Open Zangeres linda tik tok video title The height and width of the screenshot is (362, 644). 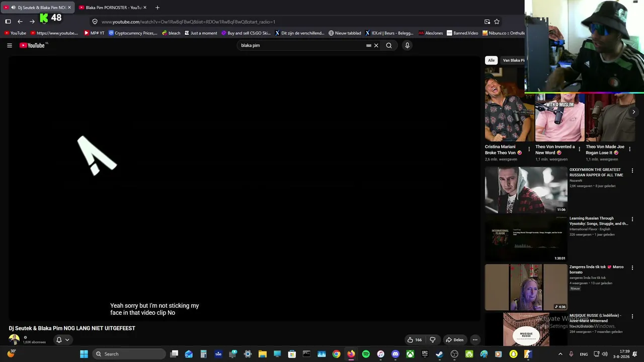point(597,269)
